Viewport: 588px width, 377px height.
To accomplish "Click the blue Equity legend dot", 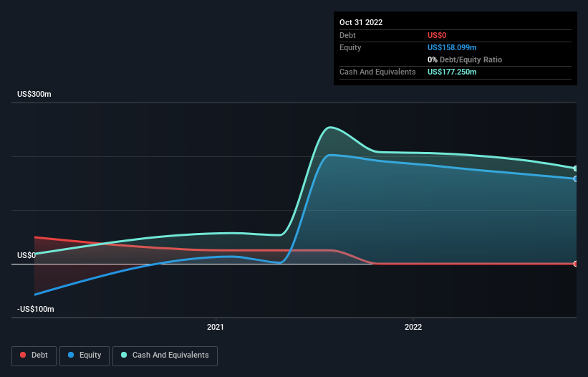I will click(71, 355).
